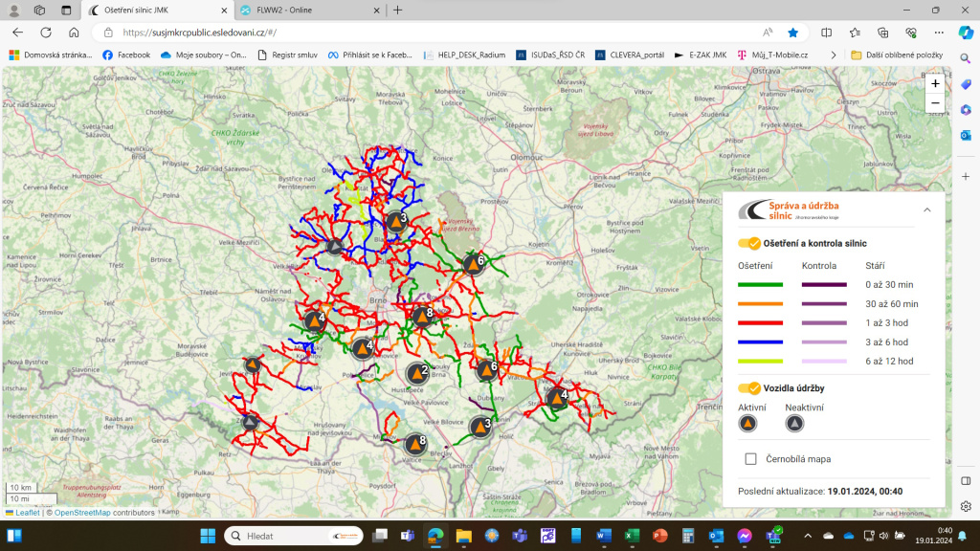This screenshot has height=551, width=980.
Task: Click the Leaflet link in map corner
Action: point(26,513)
